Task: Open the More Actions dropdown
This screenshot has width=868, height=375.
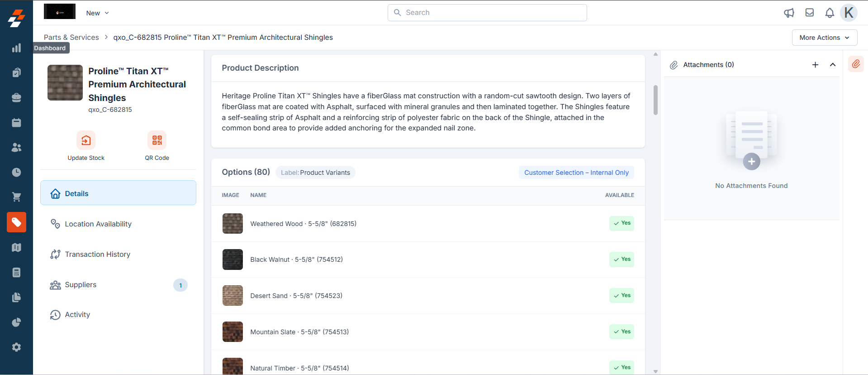Action: (x=824, y=38)
